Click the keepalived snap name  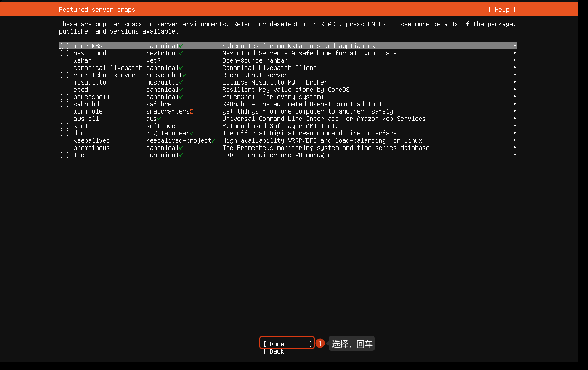92,140
